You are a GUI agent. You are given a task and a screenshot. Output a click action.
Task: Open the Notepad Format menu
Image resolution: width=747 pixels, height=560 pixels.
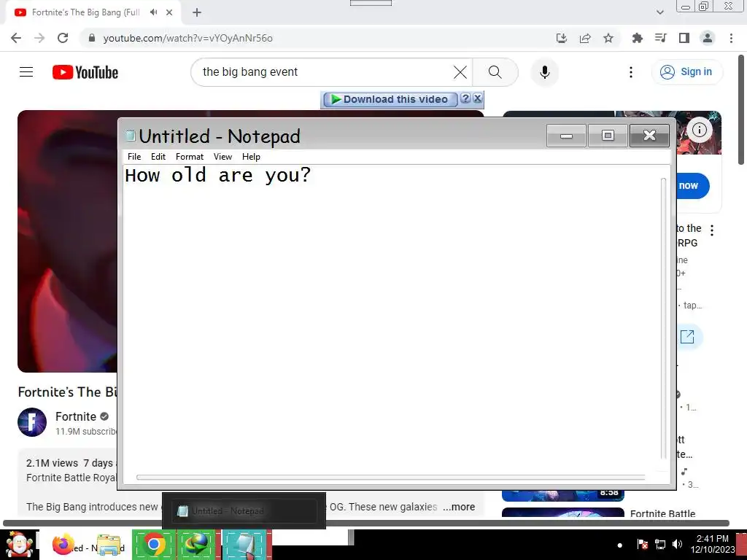[190, 157]
